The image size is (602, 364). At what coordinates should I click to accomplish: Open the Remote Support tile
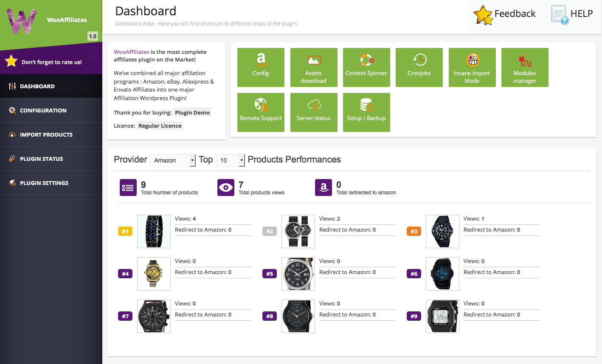pyautogui.click(x=261, y=112)
